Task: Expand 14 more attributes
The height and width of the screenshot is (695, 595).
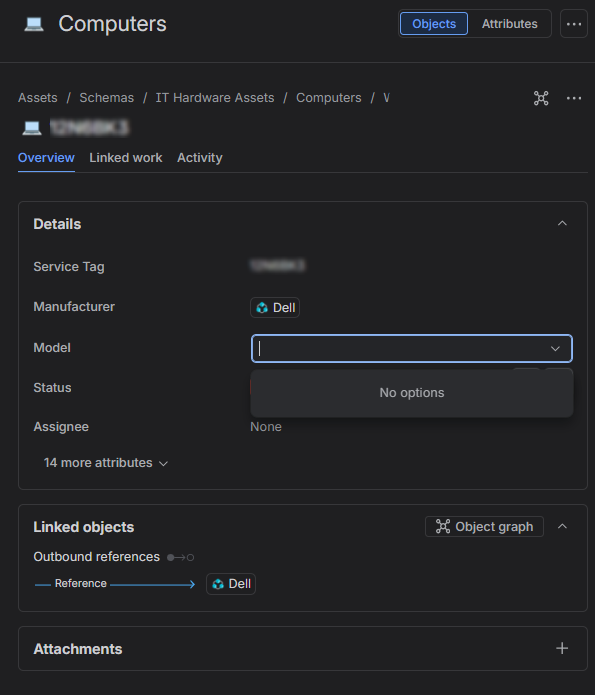Action: [x=106, y=463]
